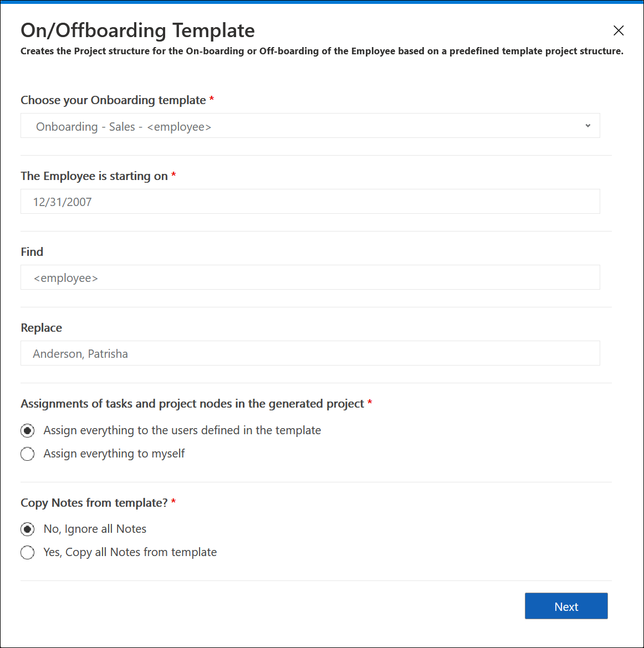Click the Replace field with Anderson, Patrisha
Viewport: 644px width, 648px height.
click(310, 353)
